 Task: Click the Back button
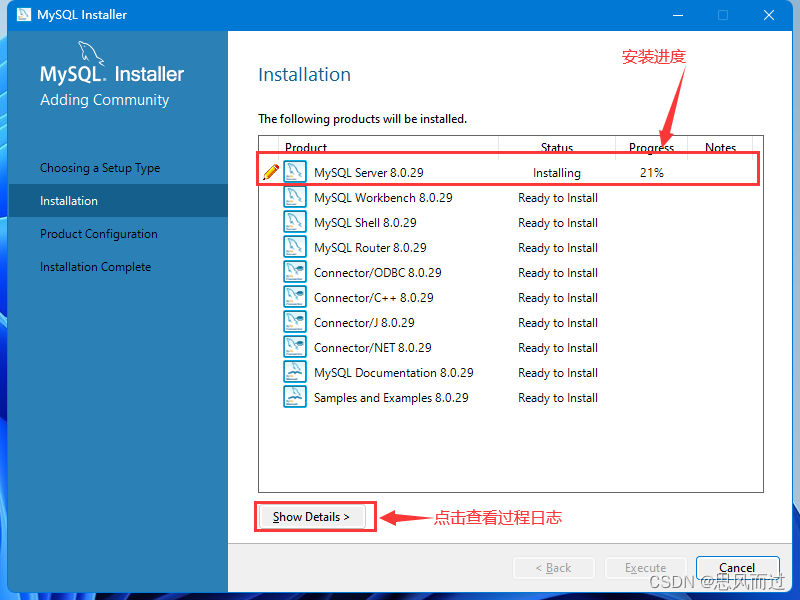click(x=554, y=568)
